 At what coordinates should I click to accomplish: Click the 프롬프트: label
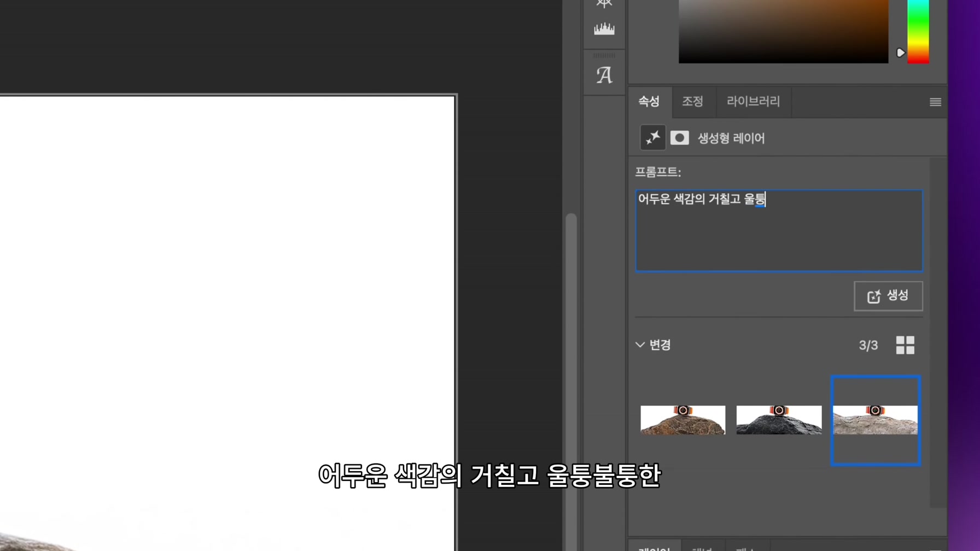658,172
